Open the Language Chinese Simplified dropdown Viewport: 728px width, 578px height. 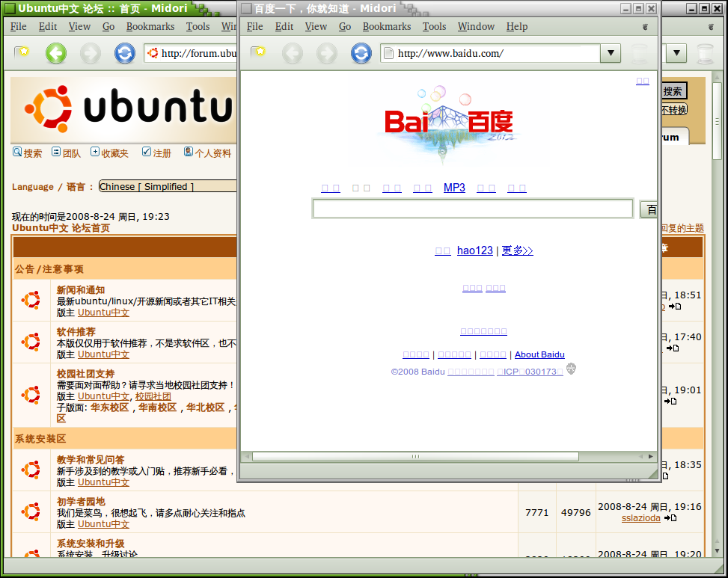tap(168, 186)
